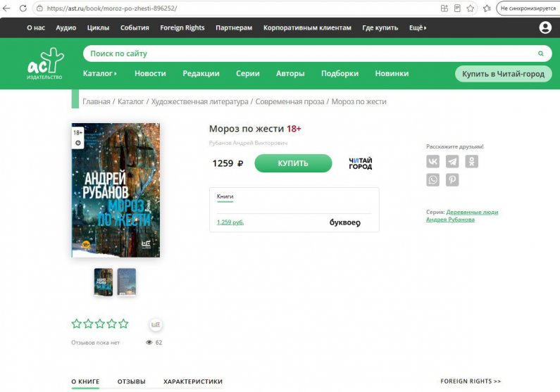Go to the Новости section
The width and height of the screenshot is (560, 392).
[x=150, y=73]
